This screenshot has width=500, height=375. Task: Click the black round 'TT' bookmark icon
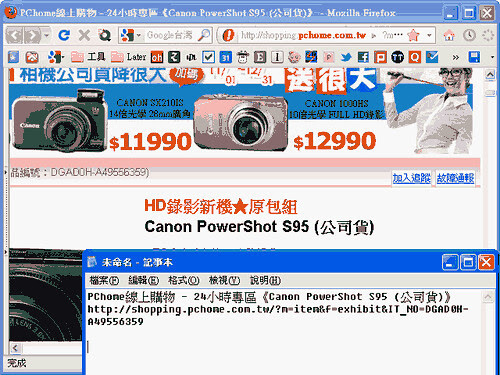[x=397, y=57]
